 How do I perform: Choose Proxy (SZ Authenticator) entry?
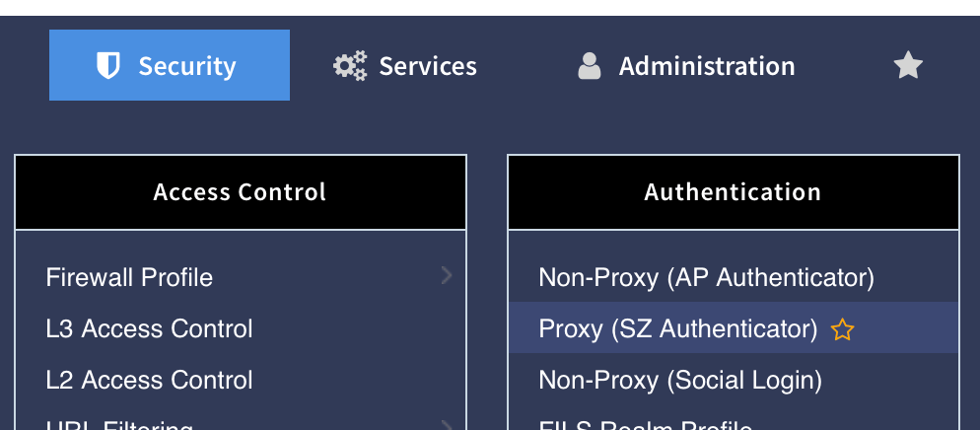pyautogui.click(x=678, y=329)
